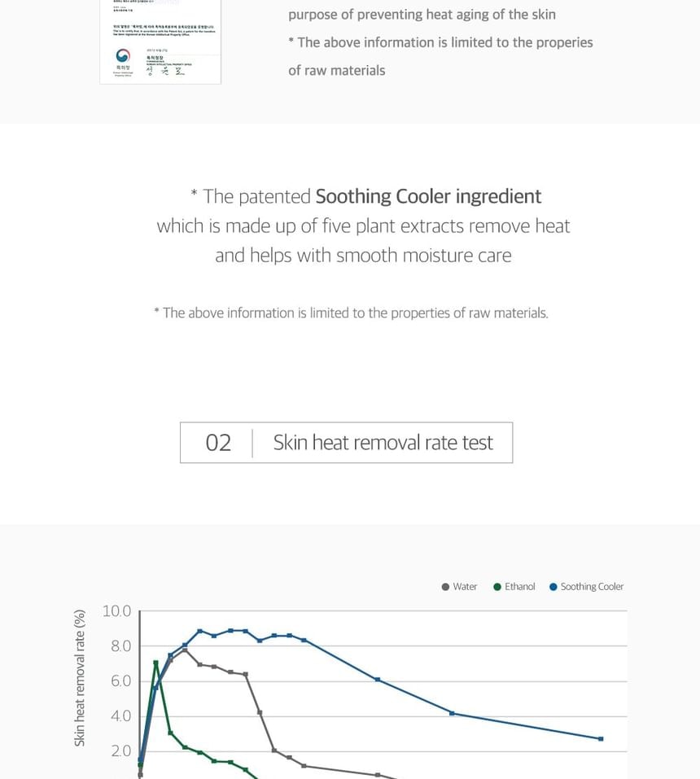Viewport: 700px width, 779px height.
Task: Click the bold 'Soothing Cooler ingredient' text
Action: tap(428, 197)
